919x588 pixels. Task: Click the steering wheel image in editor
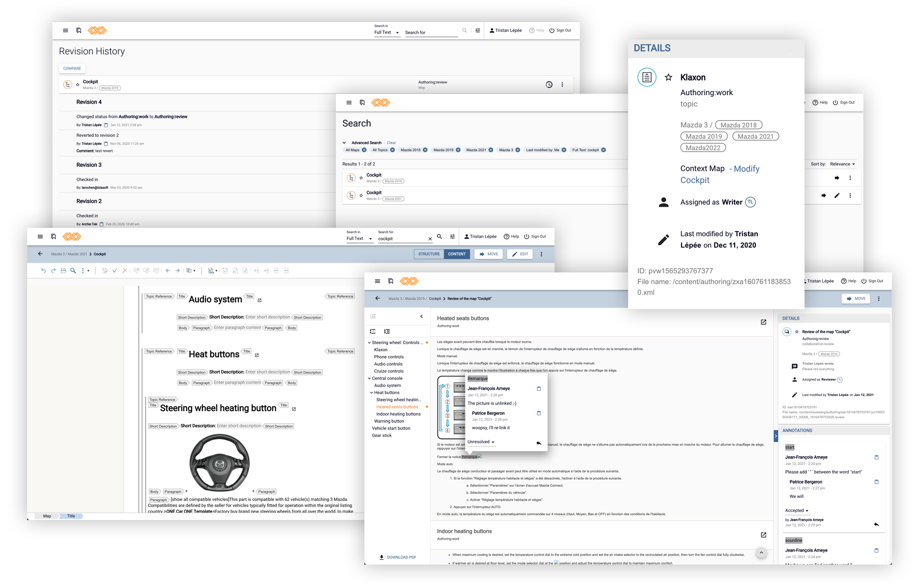click(x=220, y=463)
